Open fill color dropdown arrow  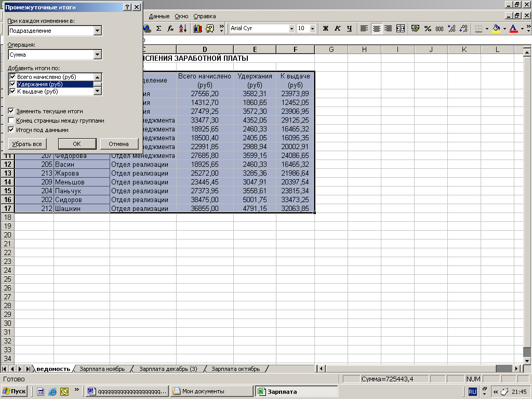click(504, 29)
